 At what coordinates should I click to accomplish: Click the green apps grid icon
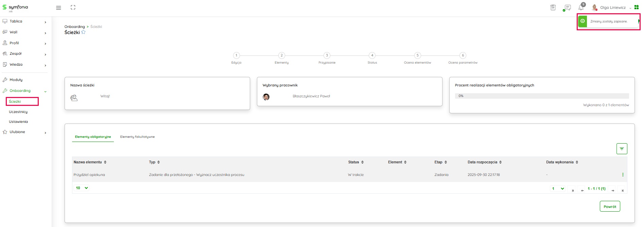coord(637,7)
